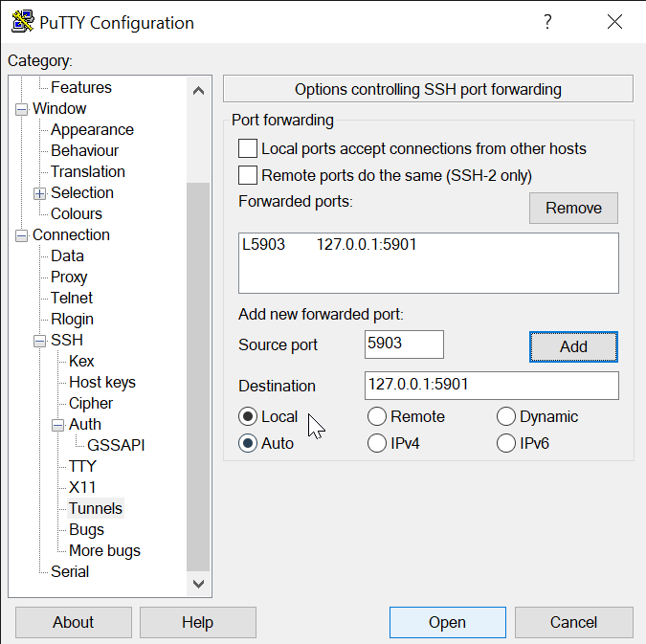646x644 pixels.
Task: Click the Destination input field
Action: 492,386
